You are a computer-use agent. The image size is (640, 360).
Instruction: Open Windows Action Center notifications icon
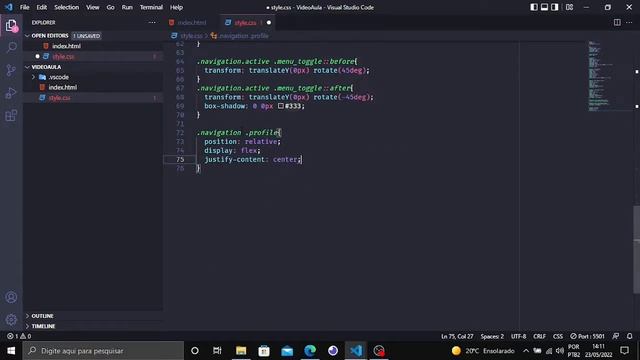click(x=624, y=351)
